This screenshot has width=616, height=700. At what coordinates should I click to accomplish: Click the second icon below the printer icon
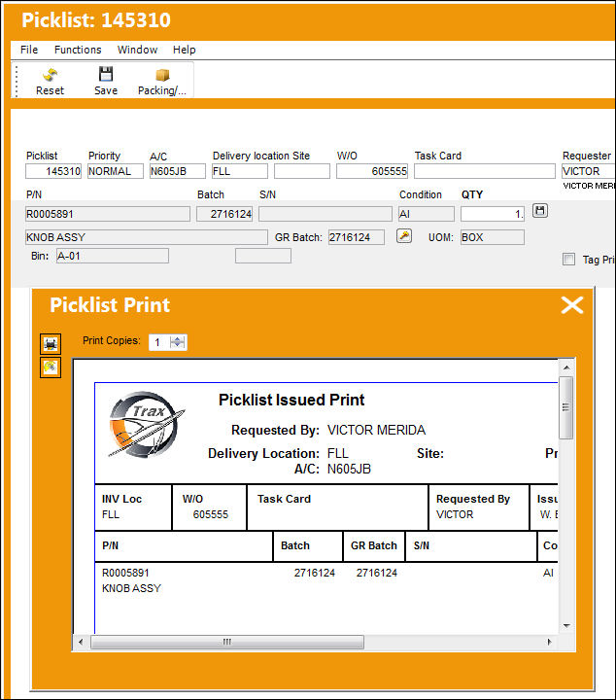click(51, 367)
